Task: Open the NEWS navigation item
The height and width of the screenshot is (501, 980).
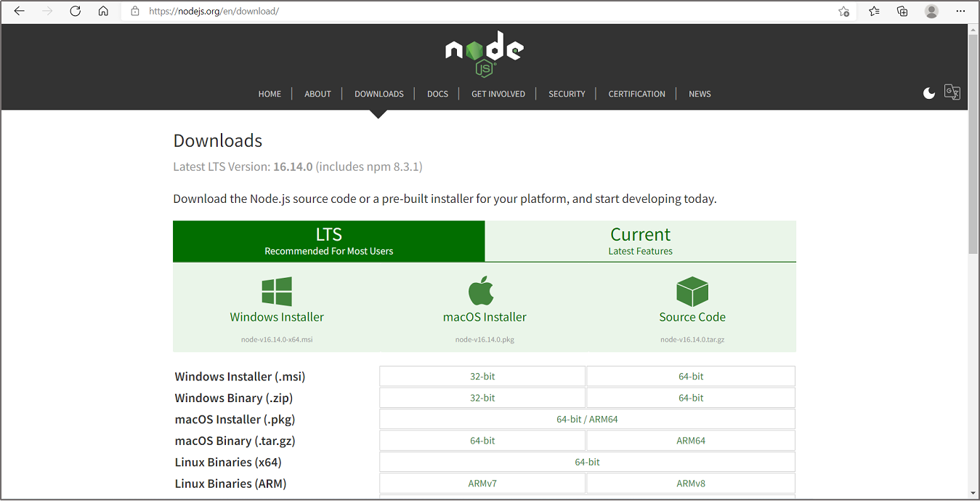Action: (x=700, y=94)
